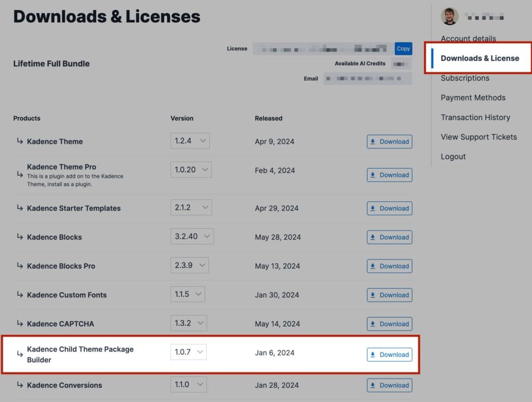Copy the license key
This screenshot has width=532, height=402.
(x=403, y=48)
